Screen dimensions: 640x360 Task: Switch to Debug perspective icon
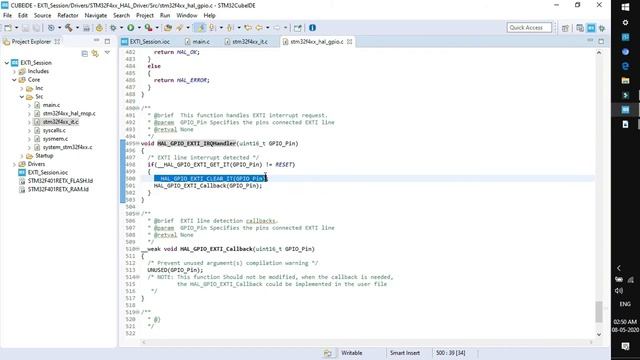point(602,28)
